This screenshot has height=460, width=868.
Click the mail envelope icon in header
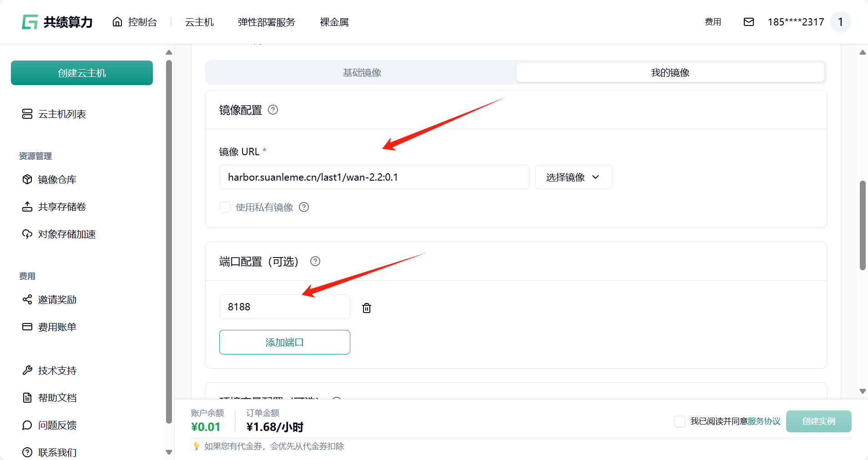point(748,22)
